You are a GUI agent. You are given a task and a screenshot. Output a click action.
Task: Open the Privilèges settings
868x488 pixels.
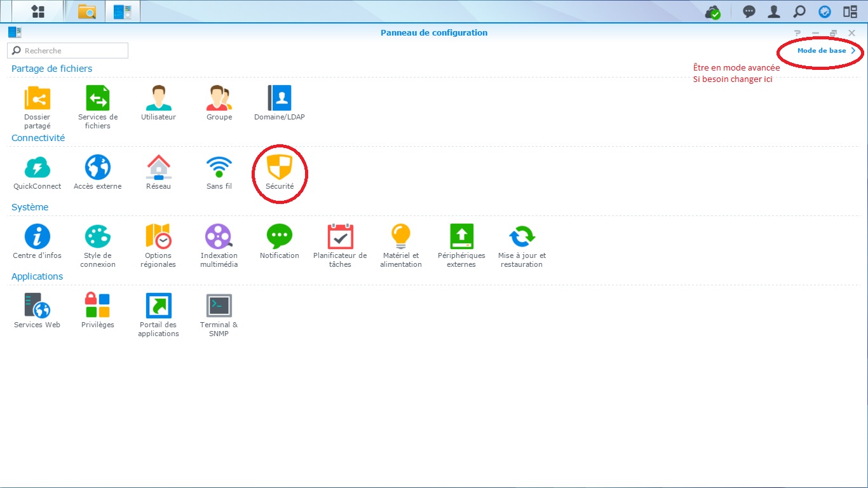pos(98,311)
